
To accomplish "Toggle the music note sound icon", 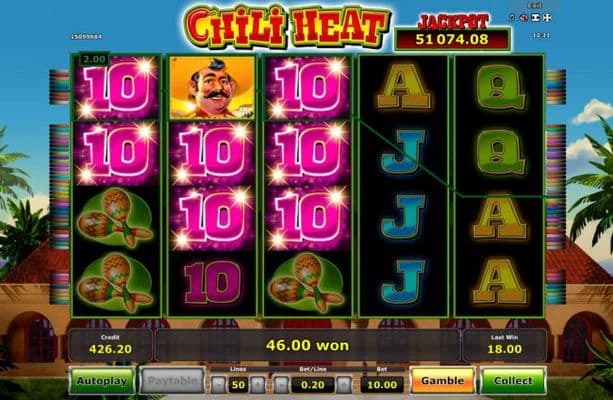I will pos(513,18).
